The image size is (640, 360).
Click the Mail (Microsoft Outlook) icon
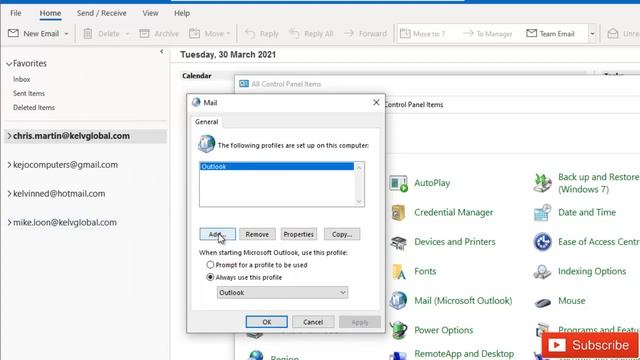(x=398, y=301)
